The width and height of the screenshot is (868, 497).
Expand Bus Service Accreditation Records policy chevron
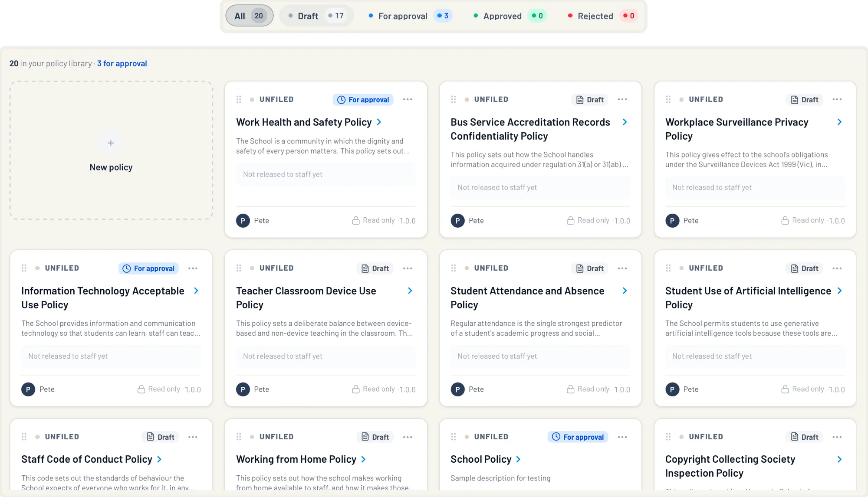625,122
